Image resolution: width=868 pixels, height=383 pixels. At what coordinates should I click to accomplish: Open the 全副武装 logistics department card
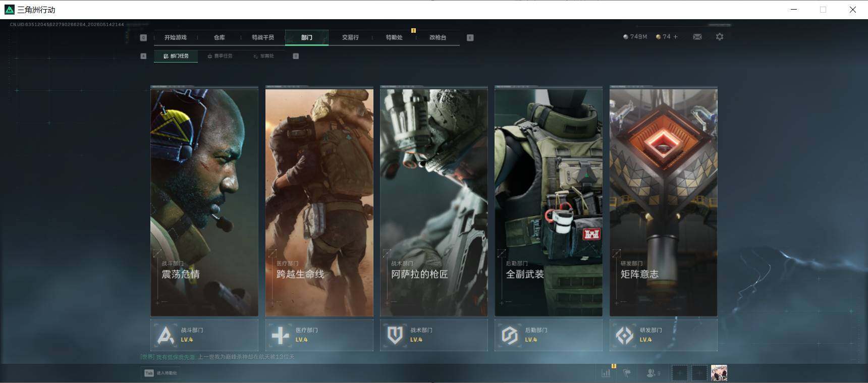point(549,202)
